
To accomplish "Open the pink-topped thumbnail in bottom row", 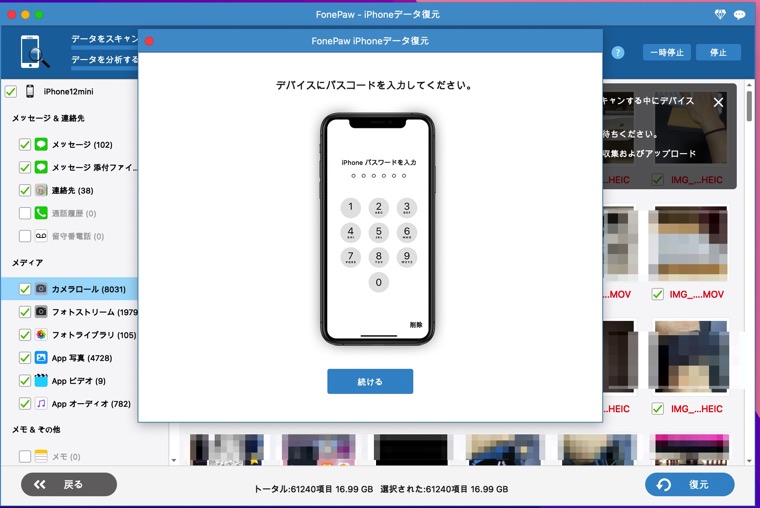I will point(692,450).
